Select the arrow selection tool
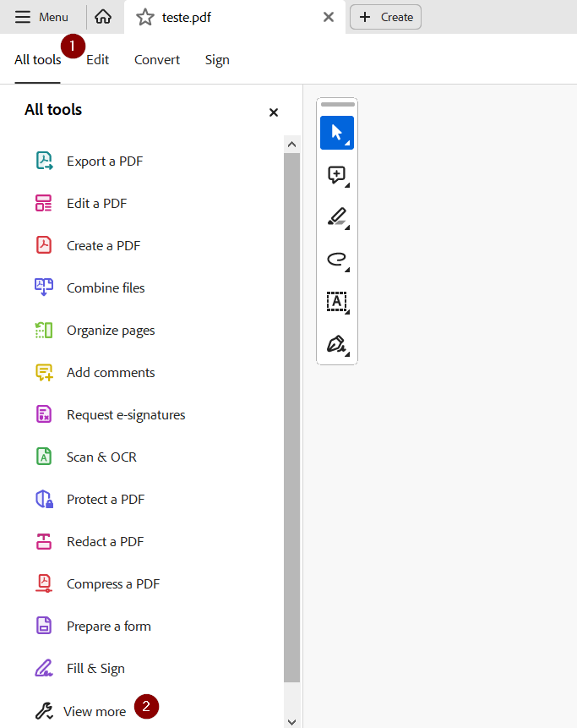Screen dimensions: 577x728 click(x=336, y=133)
